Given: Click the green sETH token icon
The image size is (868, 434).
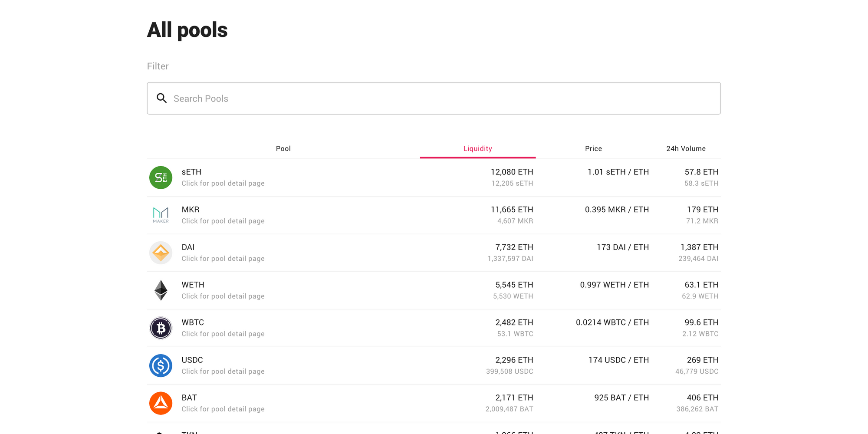Looking at the screenshot, I should [161, 178].
